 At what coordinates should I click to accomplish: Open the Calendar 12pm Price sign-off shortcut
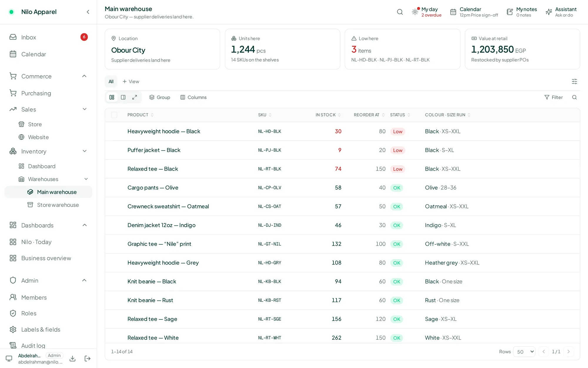[474, 12]
